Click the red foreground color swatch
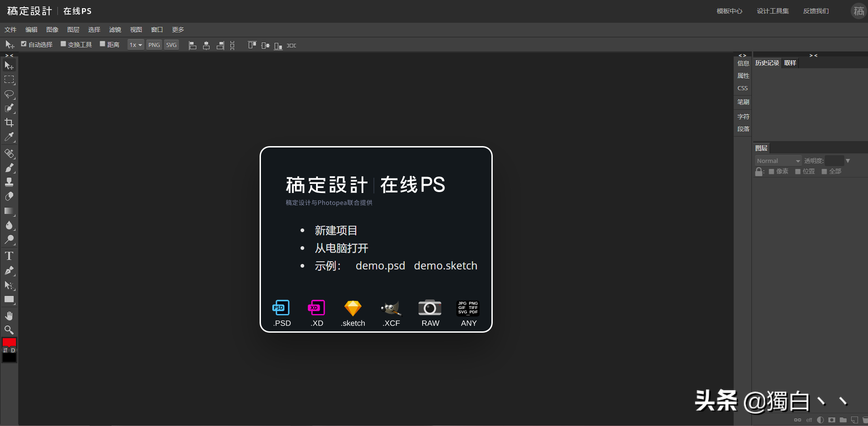 [x=9, y=342]
